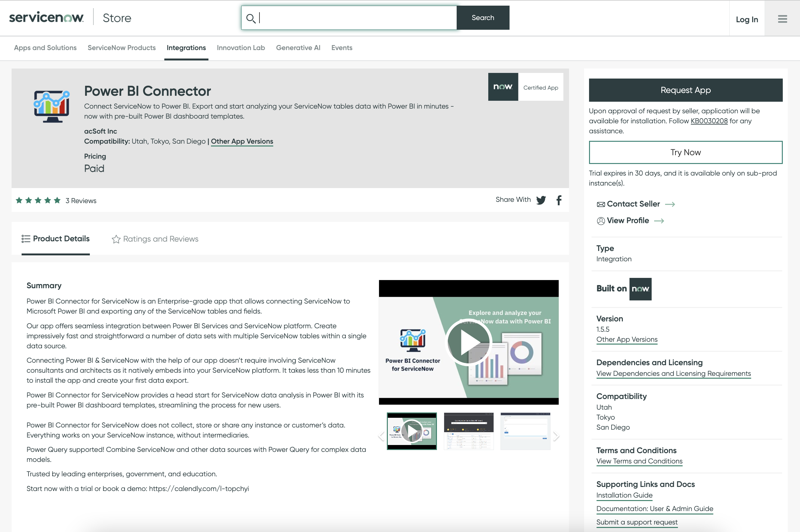Share the app on Twitter

pyautogui.click(x=541, y=200)
